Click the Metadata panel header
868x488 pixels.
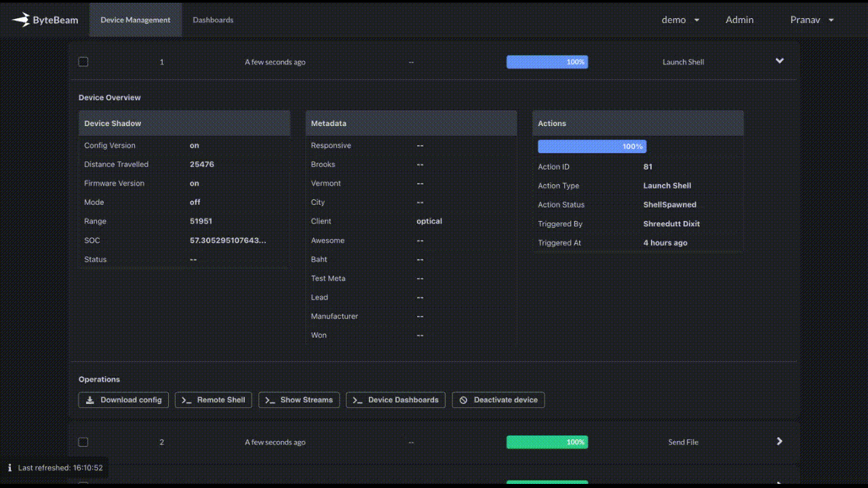[411, 123]
